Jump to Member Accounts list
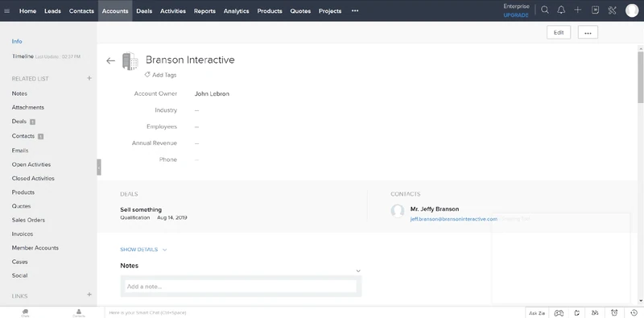644x318 pixels. pos(35,248)
